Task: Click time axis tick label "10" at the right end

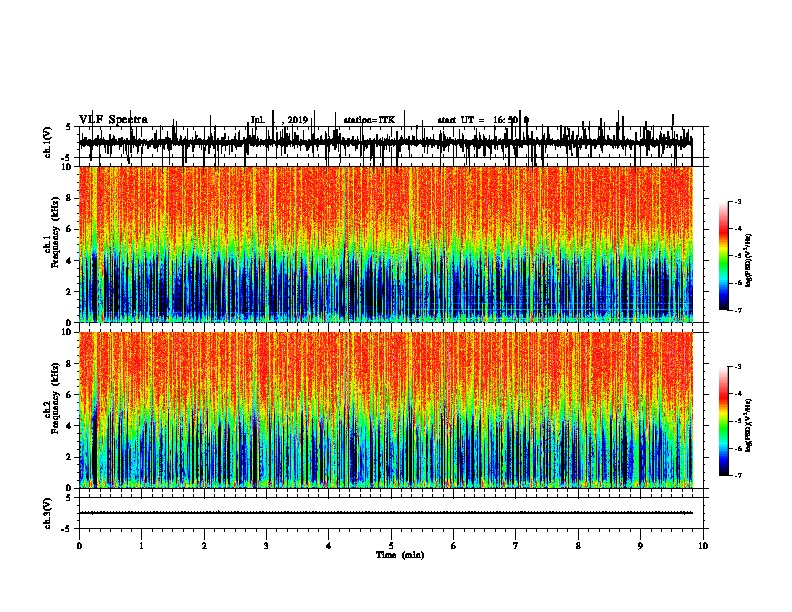Action: pos(703,546)
